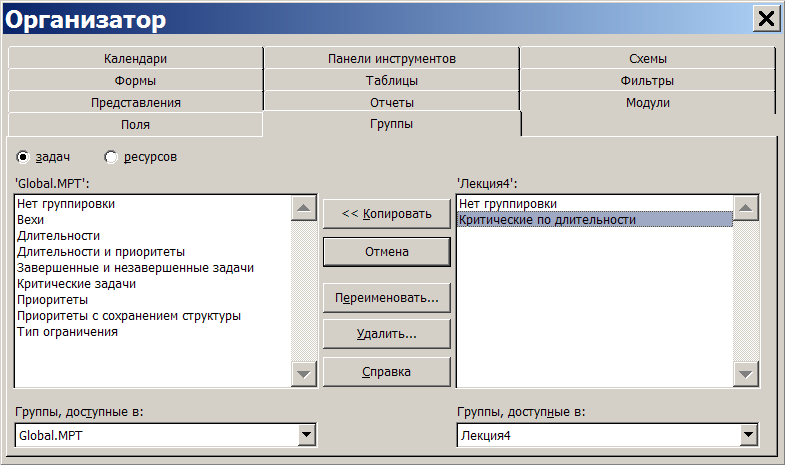Expand the Global.MPT dropdown arrow
This screenshot has width=785, height=465.
306,435
